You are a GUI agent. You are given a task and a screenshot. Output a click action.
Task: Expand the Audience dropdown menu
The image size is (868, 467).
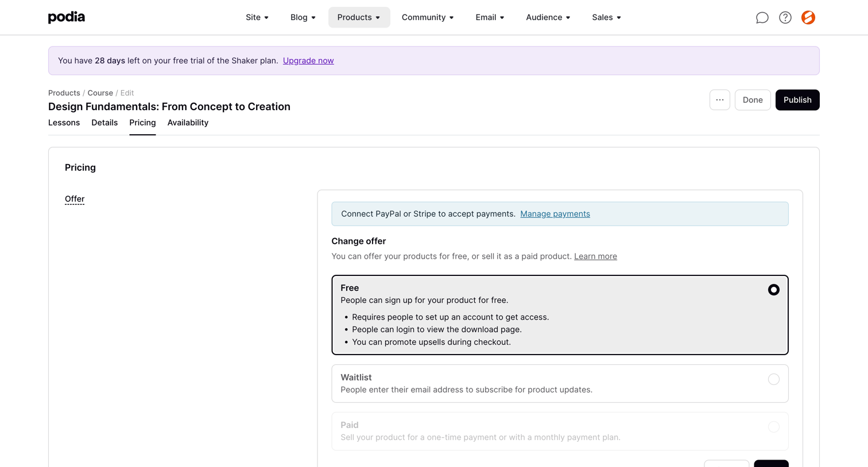pyautogui.click(x=548, y=17)
